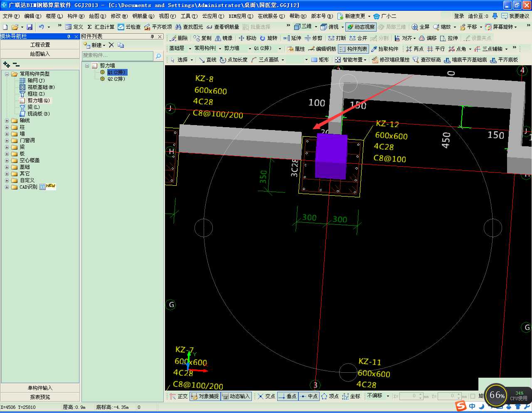Select the 延伸 extend tool
Viewport: 532px width, 413px height.
292,38
